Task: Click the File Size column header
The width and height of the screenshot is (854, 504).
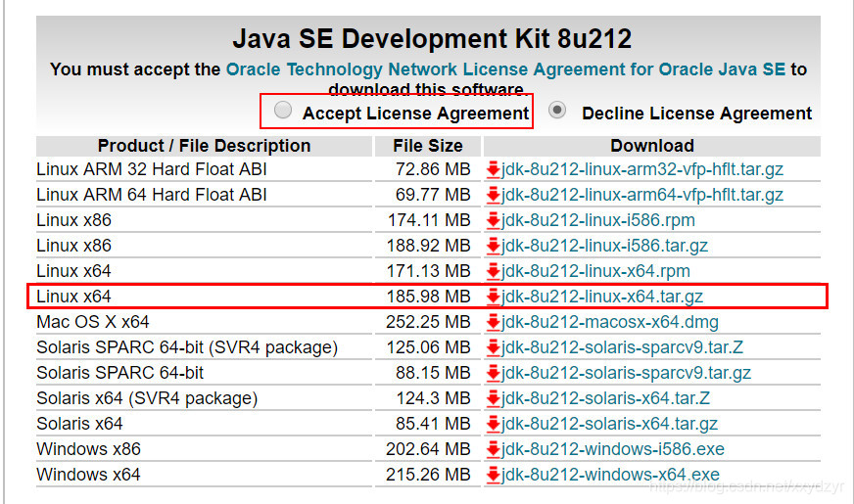Action: [428, 146]
